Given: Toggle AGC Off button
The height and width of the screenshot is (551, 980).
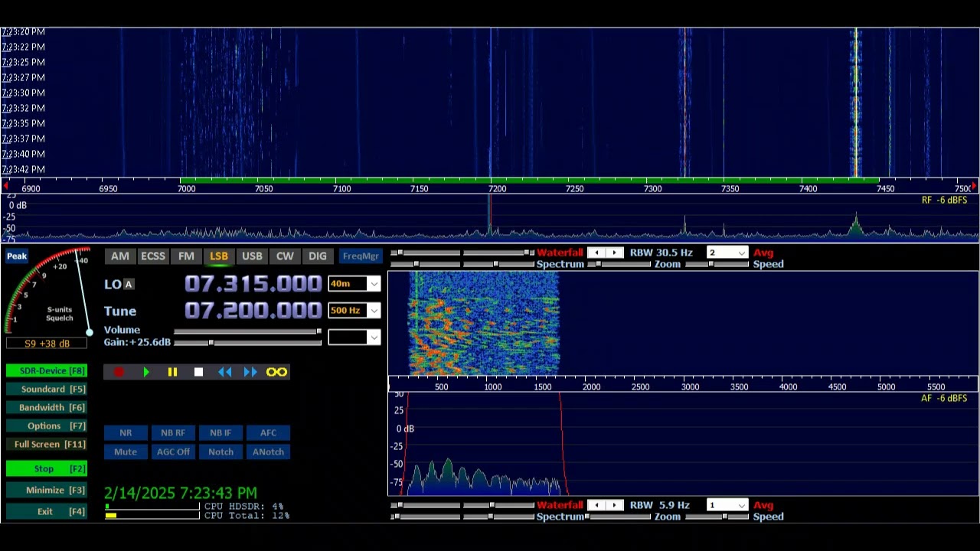Looking at the screenshot, I should point(173,452).
